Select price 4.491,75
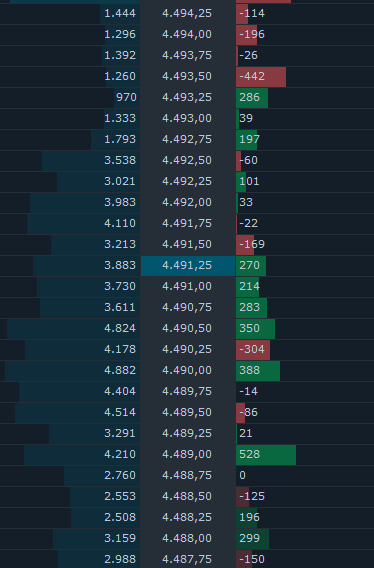 click(187, 224)
